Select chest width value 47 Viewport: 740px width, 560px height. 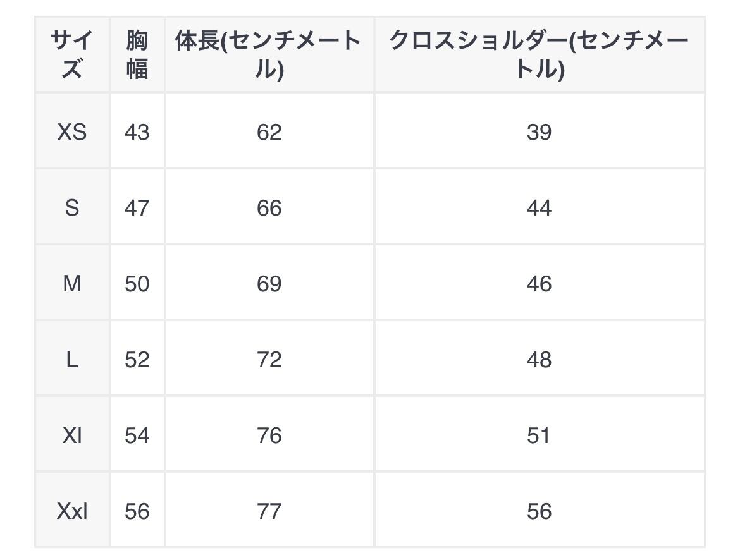(x=137, y=208)
